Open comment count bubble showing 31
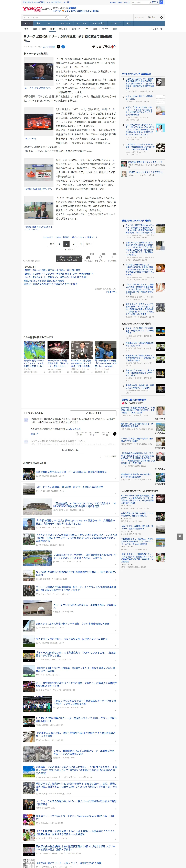The width and height of the screenshot is (186, 868). [45, 47]
